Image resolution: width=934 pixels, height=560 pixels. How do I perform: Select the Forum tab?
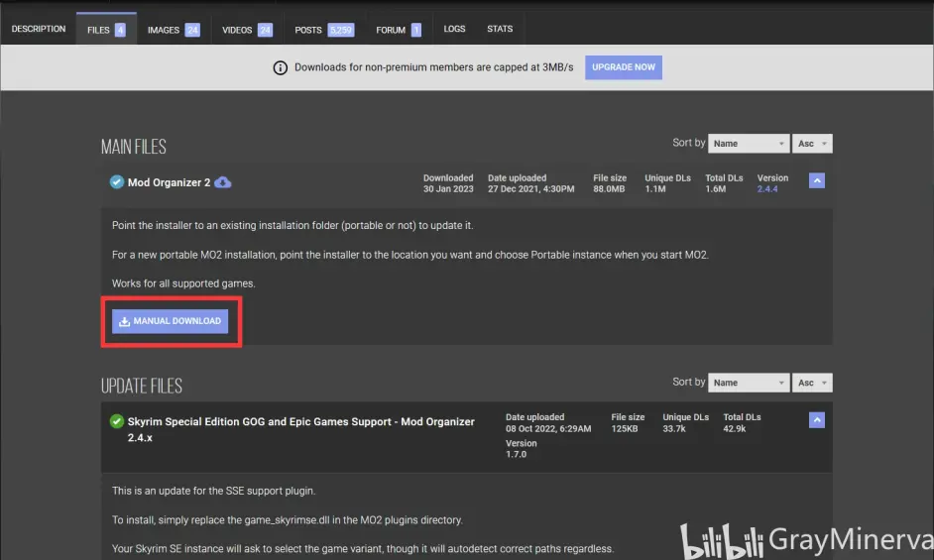tap(399, 30)
